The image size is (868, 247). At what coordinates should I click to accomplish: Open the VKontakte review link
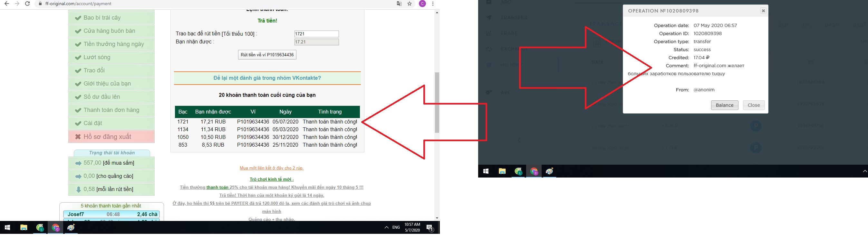pos(267,78)
